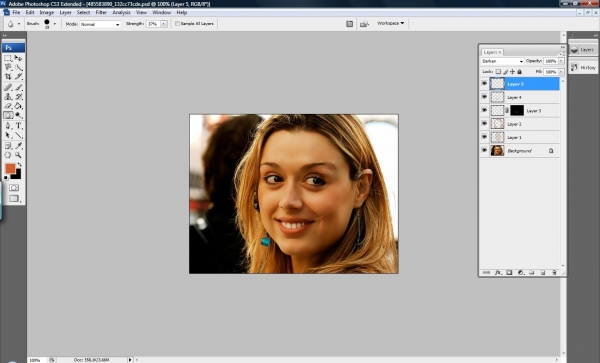Create new group folder icon

tap(532, 273)
